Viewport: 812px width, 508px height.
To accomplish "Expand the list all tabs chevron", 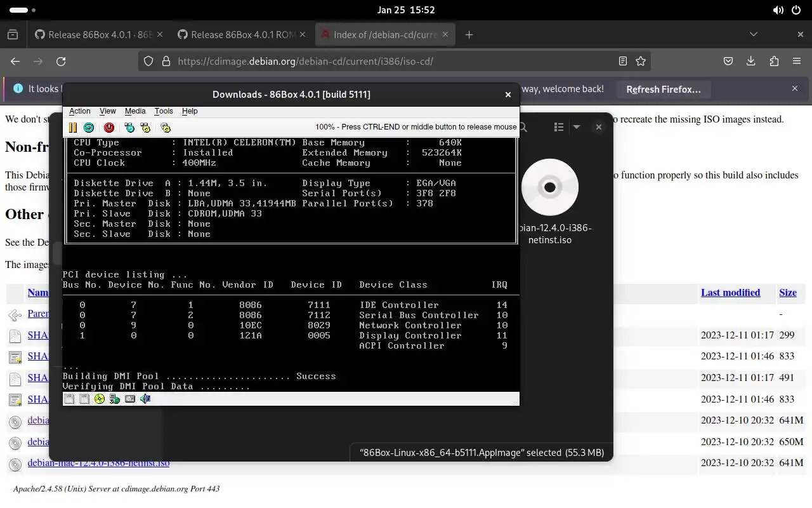I will (754, 34).
